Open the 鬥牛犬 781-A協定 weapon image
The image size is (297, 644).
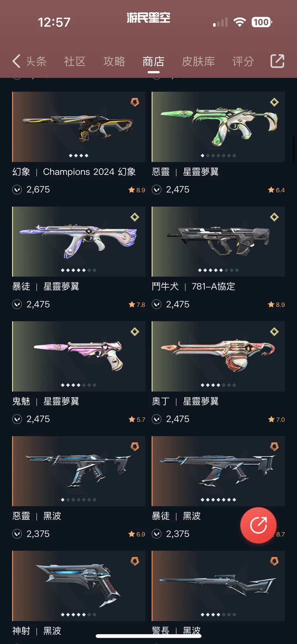click(x=218, y=242)
